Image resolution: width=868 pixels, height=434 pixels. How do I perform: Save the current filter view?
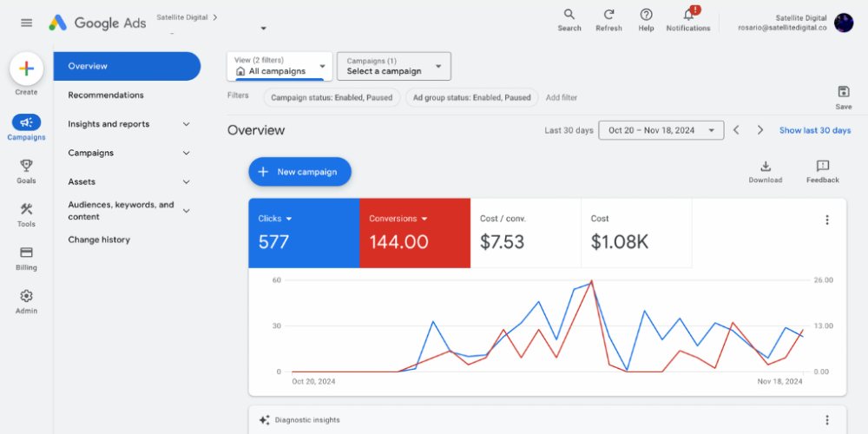point(844,97)
